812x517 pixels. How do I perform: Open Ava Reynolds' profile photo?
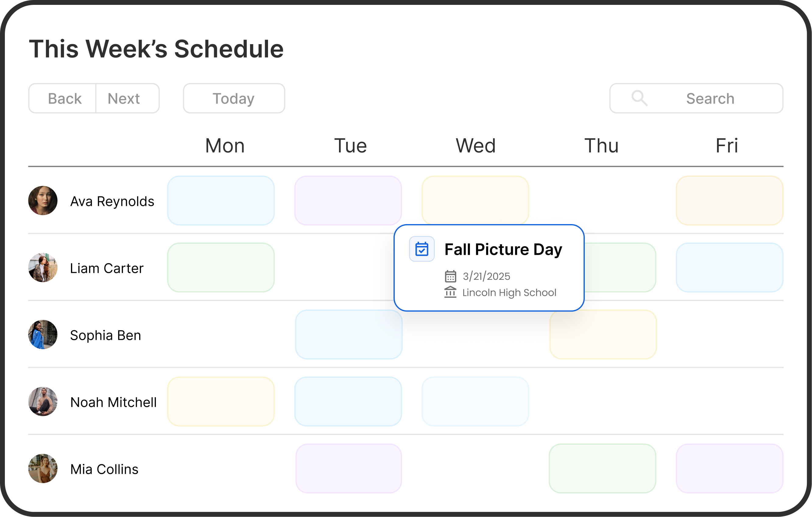43,201
